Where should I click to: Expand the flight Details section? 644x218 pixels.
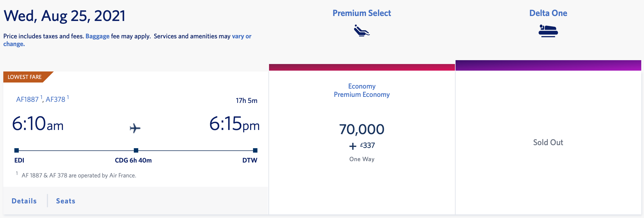24,201
